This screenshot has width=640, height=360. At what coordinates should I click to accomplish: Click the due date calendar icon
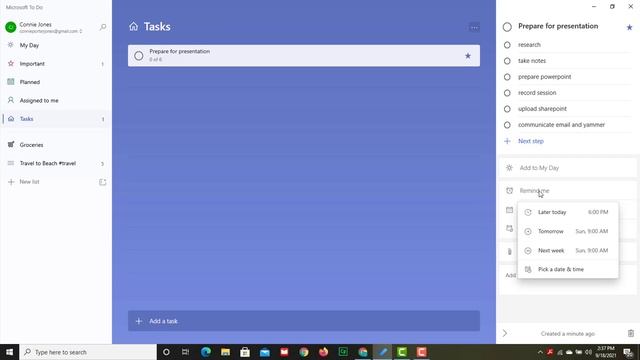pyautogui.click(x=509, y=210)
